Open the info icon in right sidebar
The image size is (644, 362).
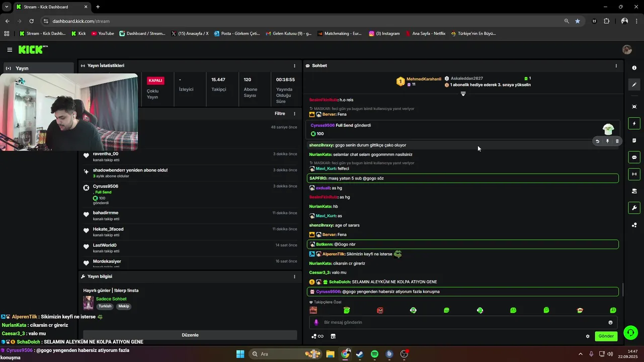coord(634,68)
